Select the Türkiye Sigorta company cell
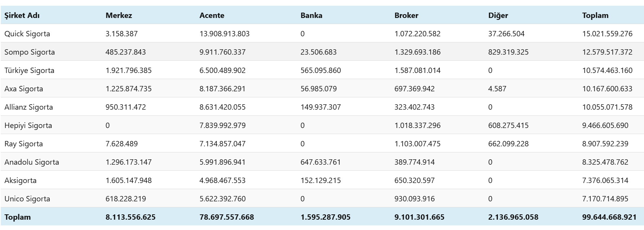644x230 pixels. pyautogui.click(x=29, y=70)
